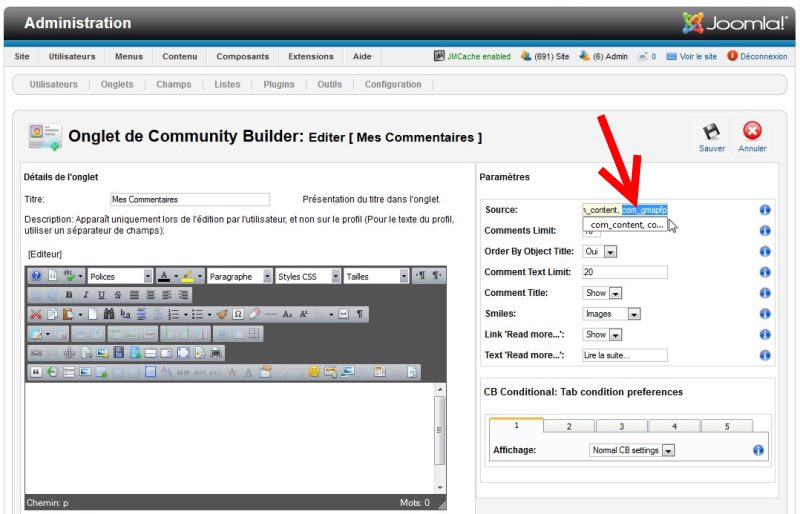Viewport: 800px width, 514px height.
Task: Insert an anchor with anchor icon
Action: coord(69,352)
